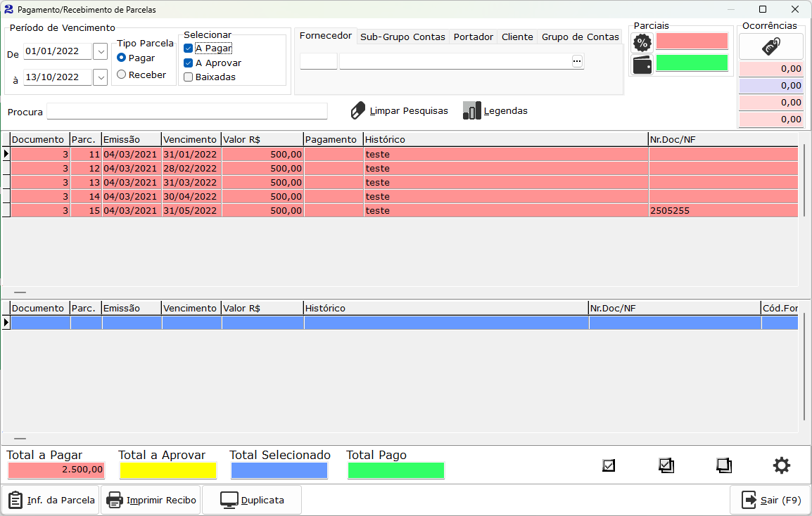Click the exit door icon of Sair
The image size is (812, 516).
click(x=749, y=500)
